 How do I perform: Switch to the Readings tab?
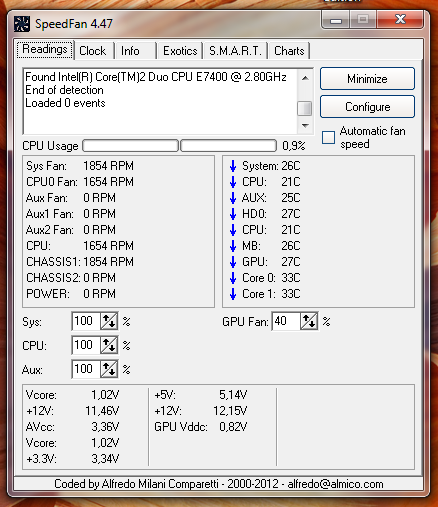pyautogui.click(x=45, y=49)
